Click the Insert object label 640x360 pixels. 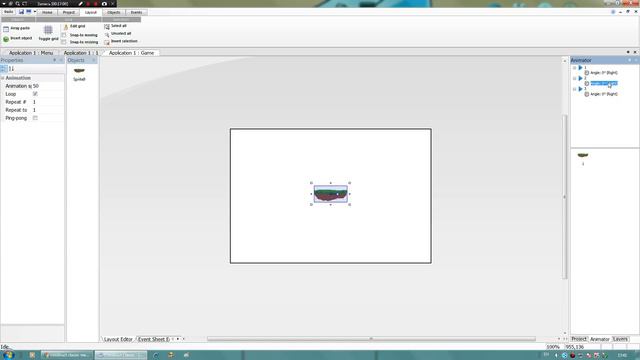(21, 38)
